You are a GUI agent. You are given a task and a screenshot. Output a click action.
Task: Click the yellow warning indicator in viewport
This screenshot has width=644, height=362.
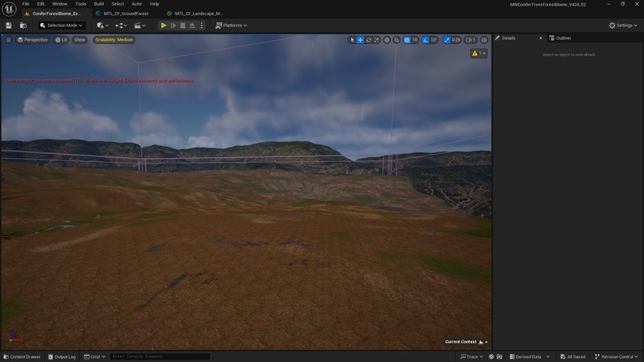pyautogui.click(x=479, y=53)
